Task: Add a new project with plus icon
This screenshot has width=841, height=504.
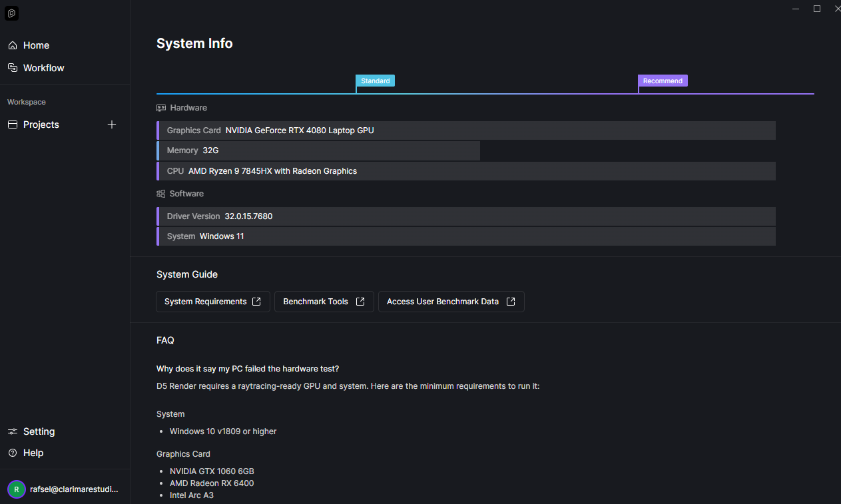Action: point(112,125)
